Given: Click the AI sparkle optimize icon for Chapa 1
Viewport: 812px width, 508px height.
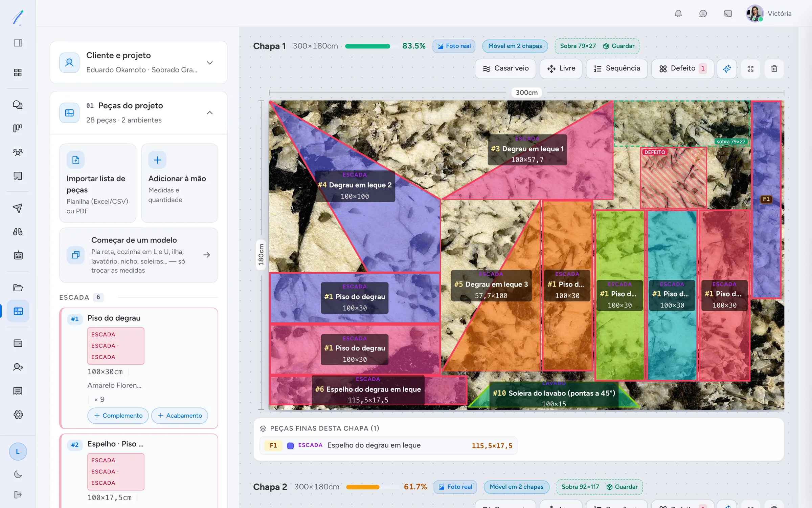Looking at the screenshot, I should [727, 69].
